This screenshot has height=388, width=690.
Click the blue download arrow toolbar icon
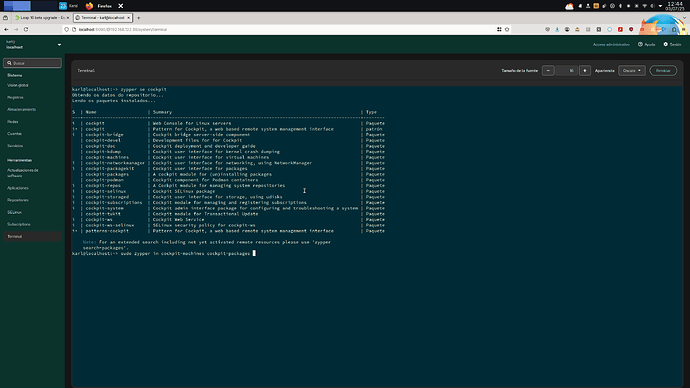tap(557, 29)
